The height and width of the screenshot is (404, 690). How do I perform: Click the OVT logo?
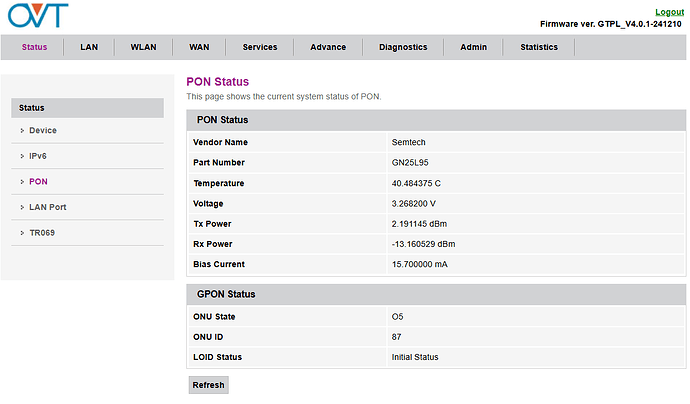tap(37, 18)
